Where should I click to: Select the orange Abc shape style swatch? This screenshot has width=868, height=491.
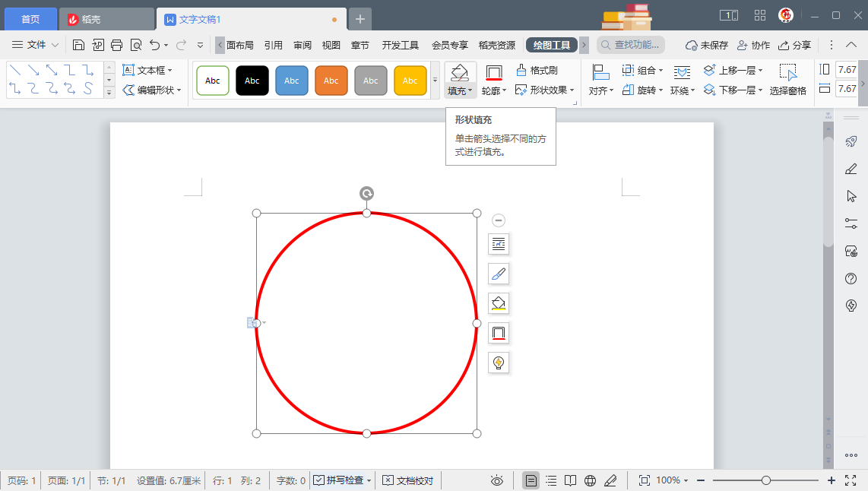point(331,81)
